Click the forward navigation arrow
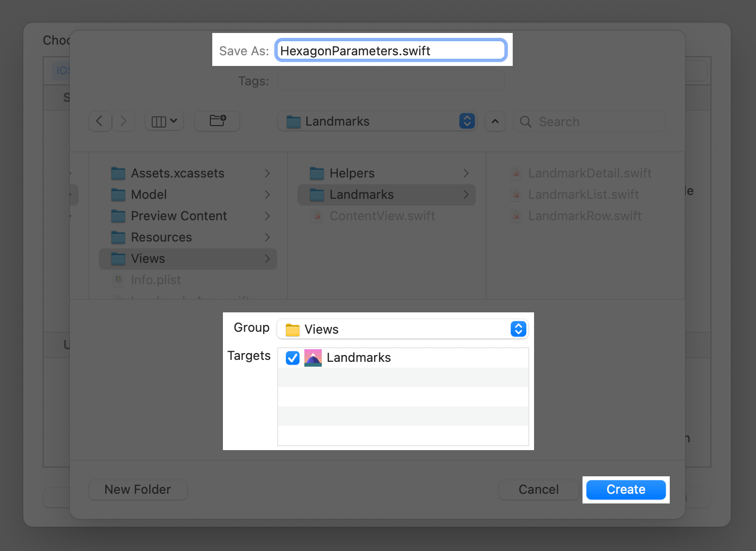 click(x=124, y=121)
